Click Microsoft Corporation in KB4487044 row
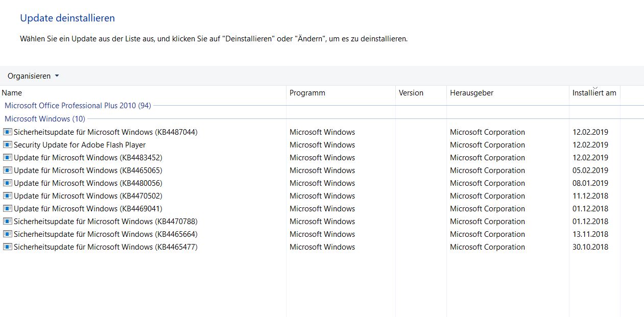This screenshot has height=317, width=644. pyautogui.click(x=487, y=132)
